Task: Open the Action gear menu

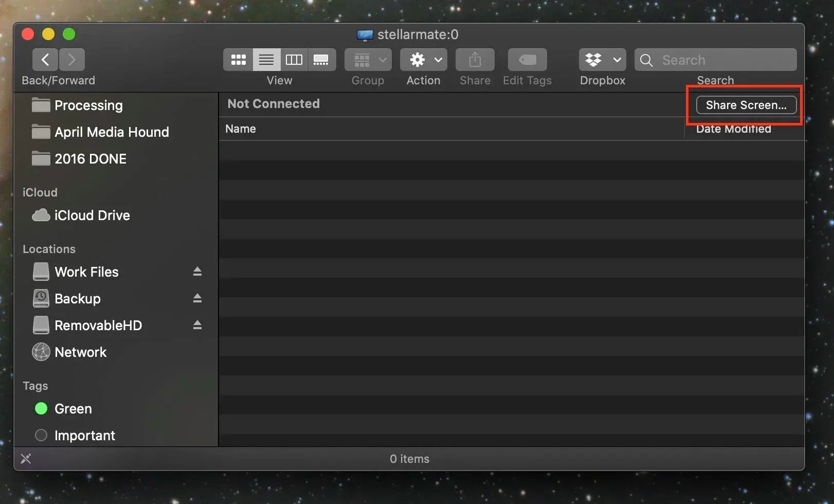Action: (418, 59)
